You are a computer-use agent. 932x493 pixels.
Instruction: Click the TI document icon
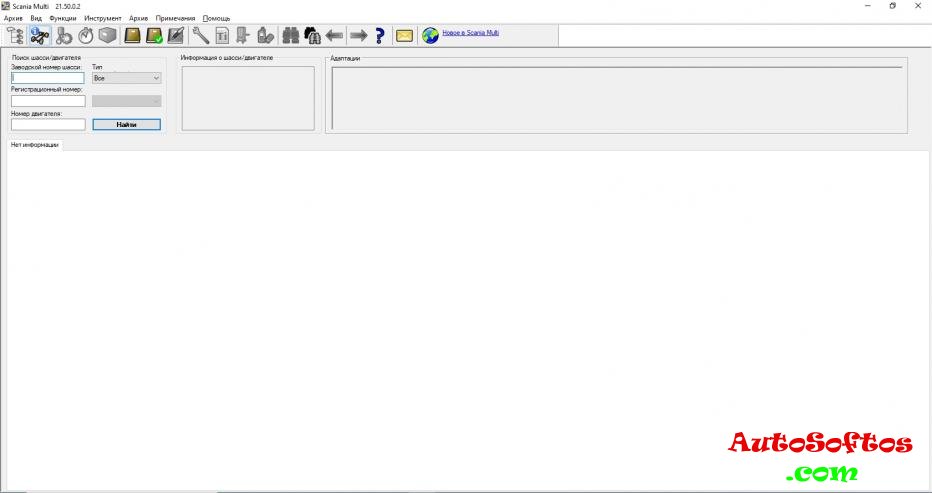coord(222,36)
